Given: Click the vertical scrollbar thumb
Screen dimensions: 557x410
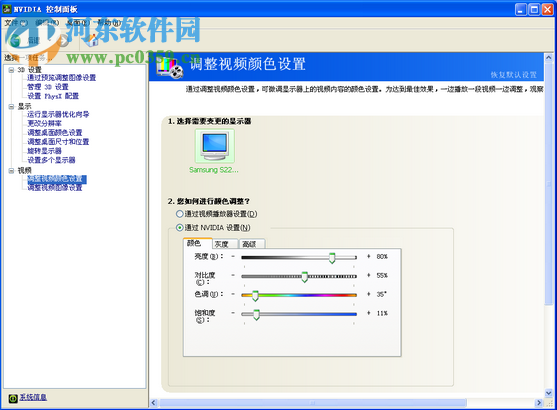Looking at the screenshot, I should tap(548, 185).
